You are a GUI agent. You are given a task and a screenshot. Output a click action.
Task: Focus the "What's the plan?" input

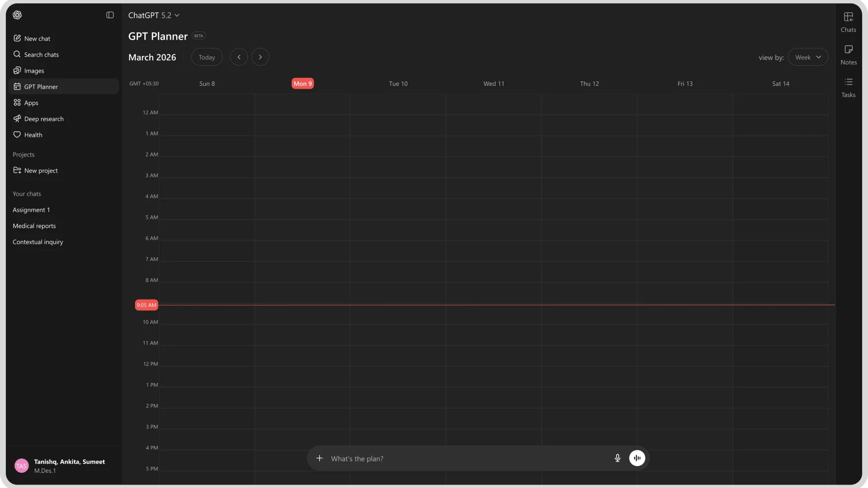point(469,459)
